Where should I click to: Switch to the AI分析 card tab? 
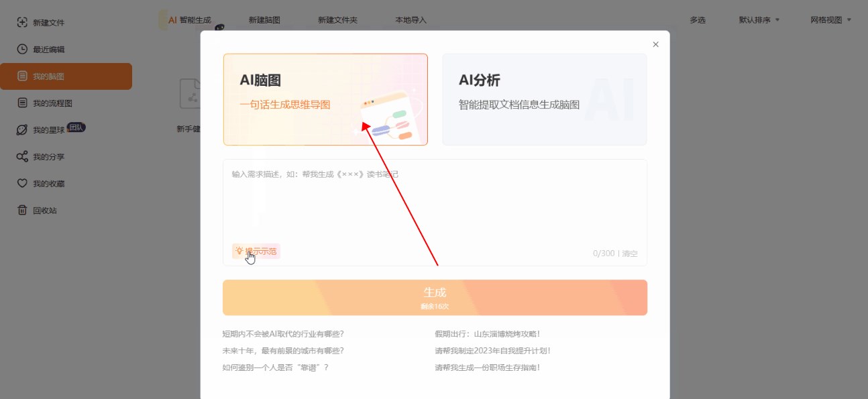pyautogui.click(x=544, y=99)
